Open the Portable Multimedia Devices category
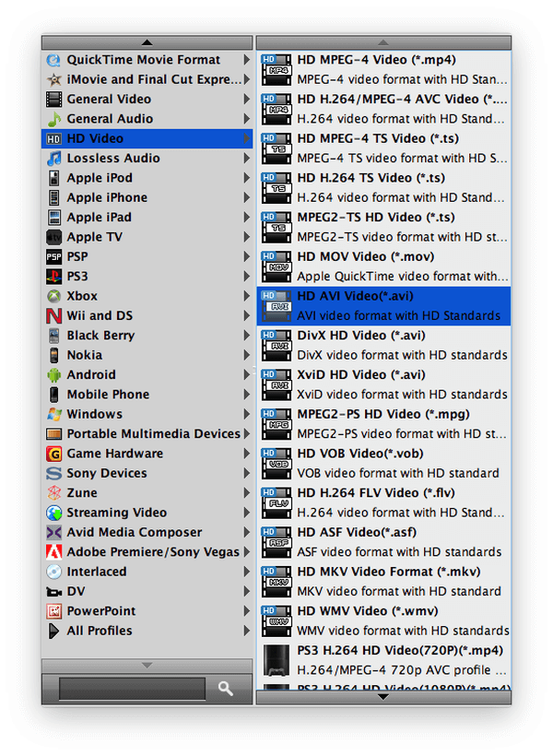553x756 pixels. click(147, 434)
